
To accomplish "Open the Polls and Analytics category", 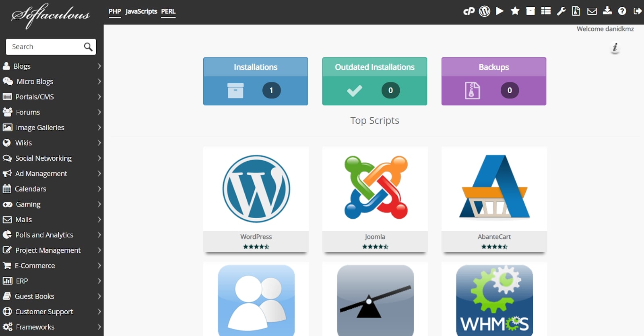I will click(52, 235).
